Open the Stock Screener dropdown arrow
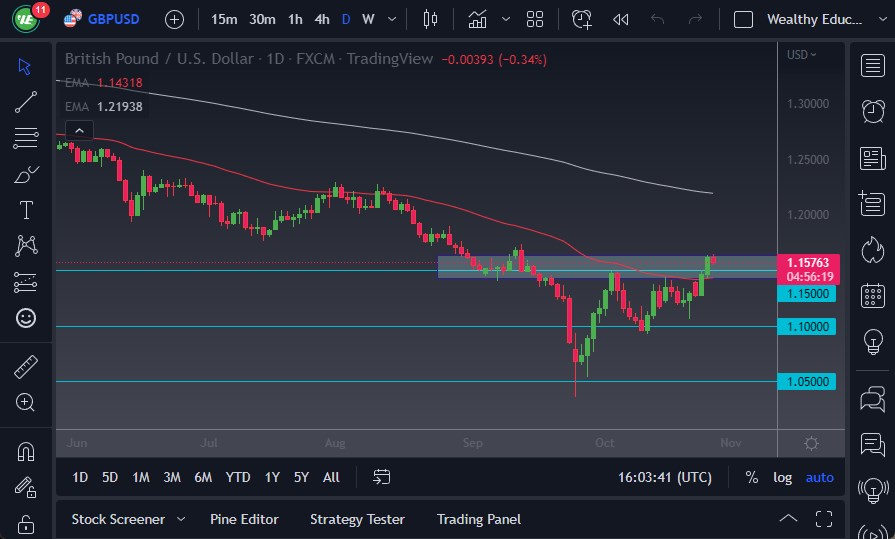Image resolution: width=895 pixels, height=539 pixels. coord(181,519)
